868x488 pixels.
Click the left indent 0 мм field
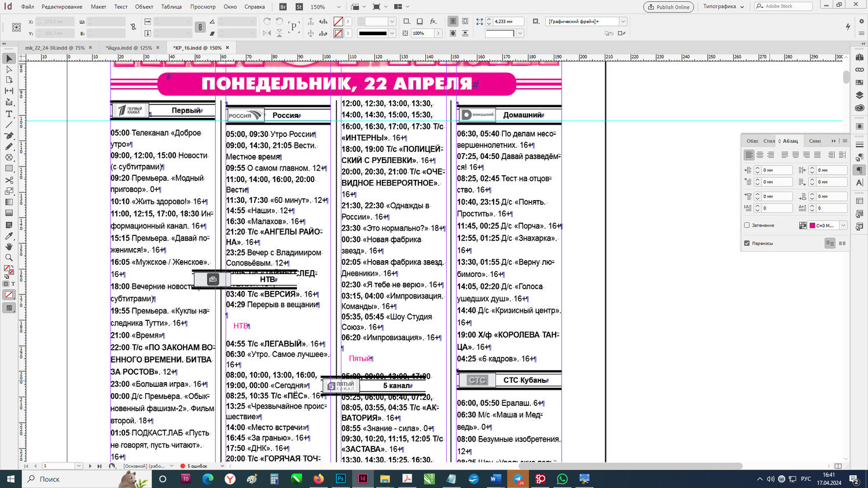tap(777, 170)
